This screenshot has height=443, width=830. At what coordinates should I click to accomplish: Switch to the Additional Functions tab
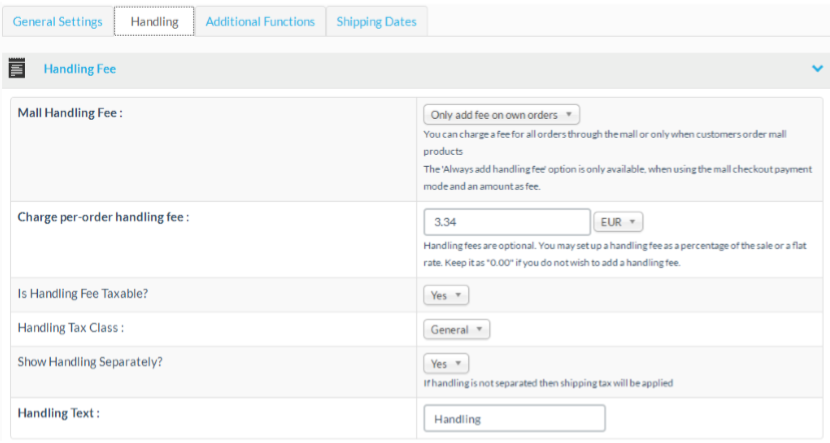click(x=260, y=21)
